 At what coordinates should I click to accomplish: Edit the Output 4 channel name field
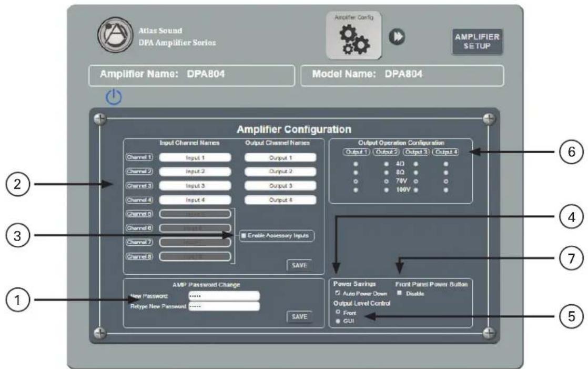(280, 200)
